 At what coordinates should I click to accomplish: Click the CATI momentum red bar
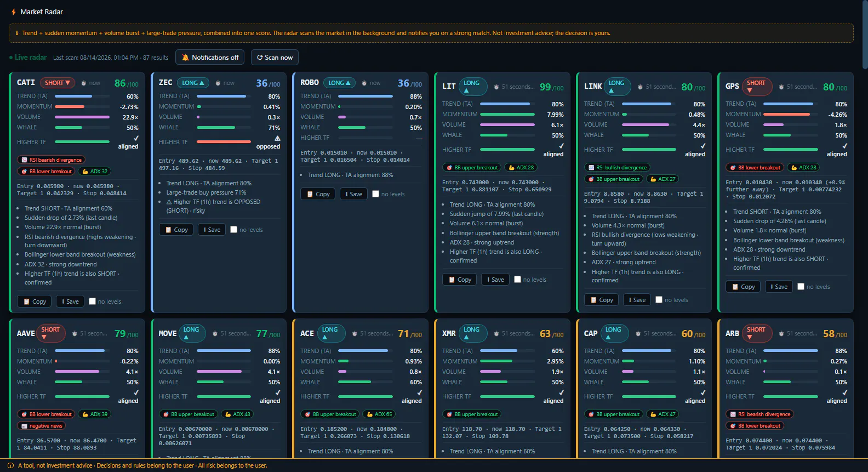click(70, 107)
